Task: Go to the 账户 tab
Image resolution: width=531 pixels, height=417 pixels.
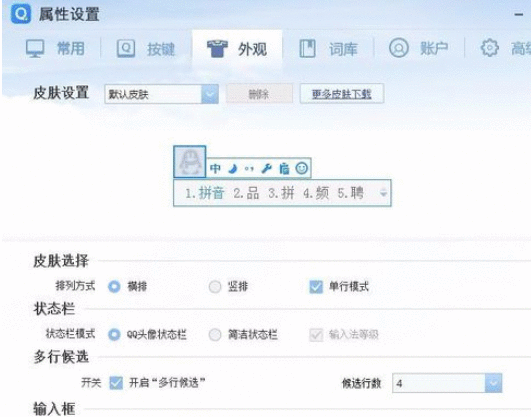Action: click(419, 48)
